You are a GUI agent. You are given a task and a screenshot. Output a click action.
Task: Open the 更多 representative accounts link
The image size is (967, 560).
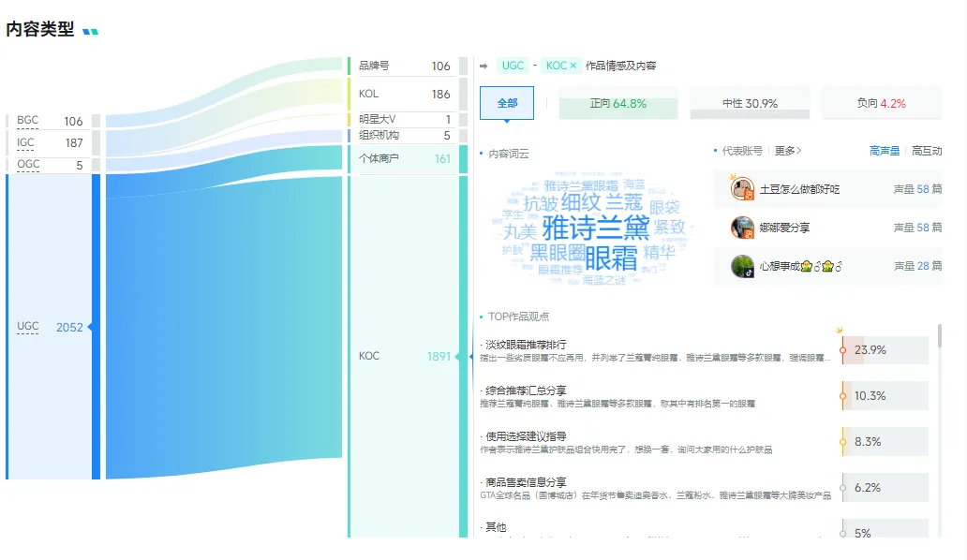pos(787,151)
